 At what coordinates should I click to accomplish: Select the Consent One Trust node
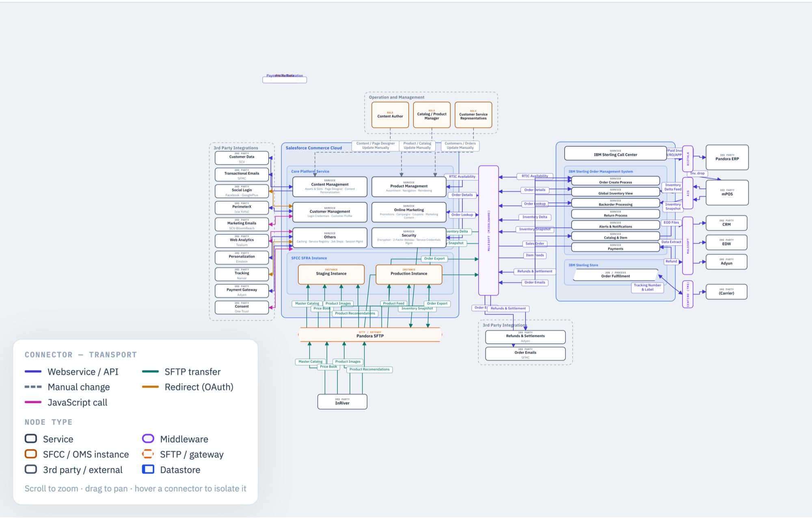242,307
